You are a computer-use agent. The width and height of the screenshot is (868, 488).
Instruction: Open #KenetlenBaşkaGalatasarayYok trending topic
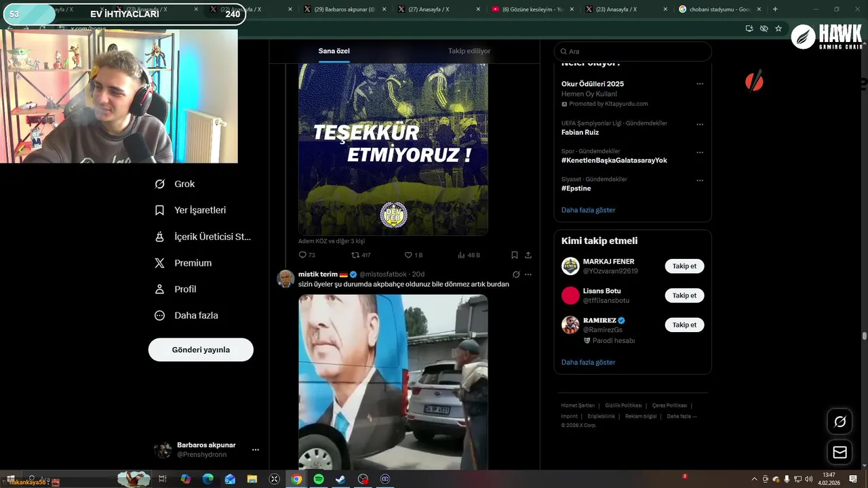[614, 161]
